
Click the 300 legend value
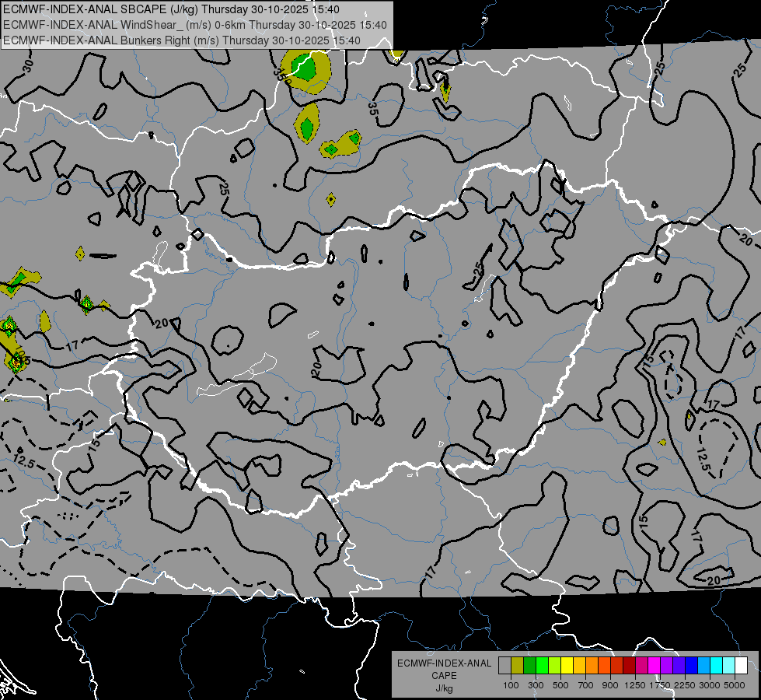(x=536, y=685)
